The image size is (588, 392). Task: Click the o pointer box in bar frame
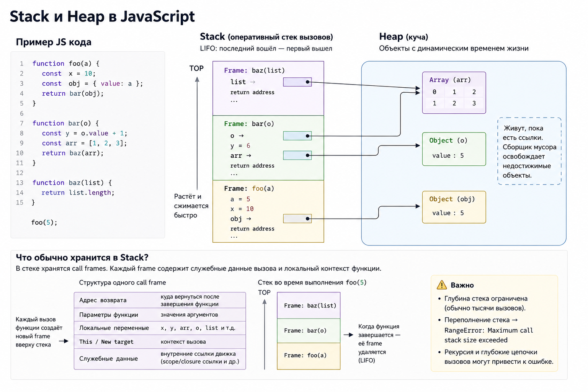297,136
